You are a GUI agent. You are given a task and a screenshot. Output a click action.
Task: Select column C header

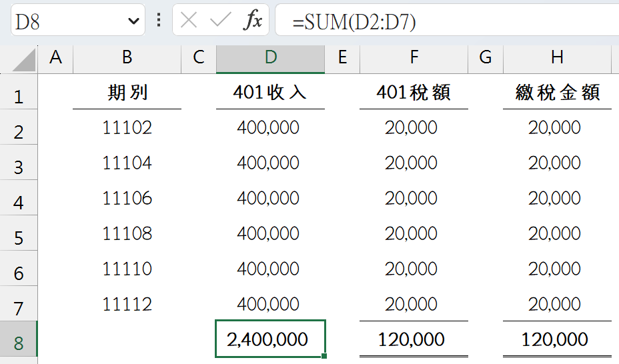tap(199, 58)
